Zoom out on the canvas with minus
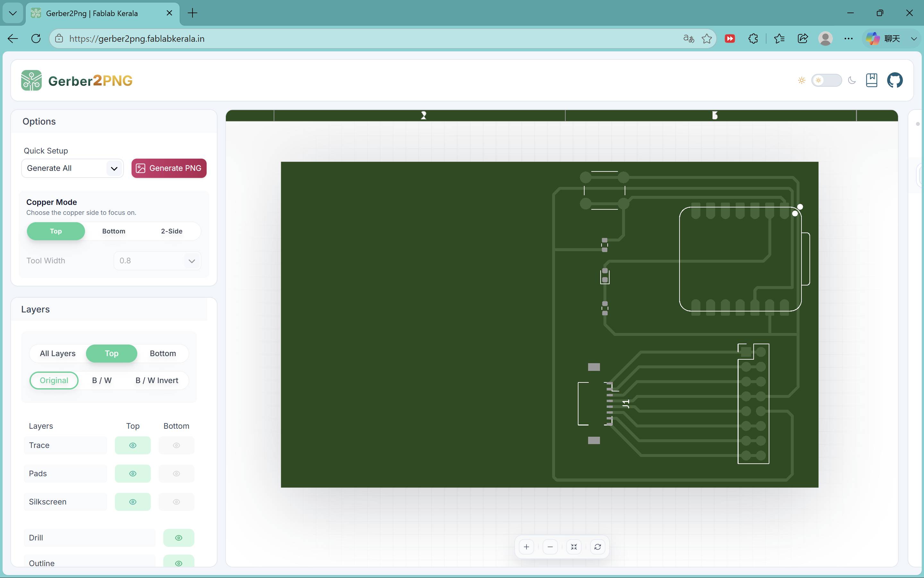Image resolution: width=924 pixels, height=578 pixels. coord(550,547)
